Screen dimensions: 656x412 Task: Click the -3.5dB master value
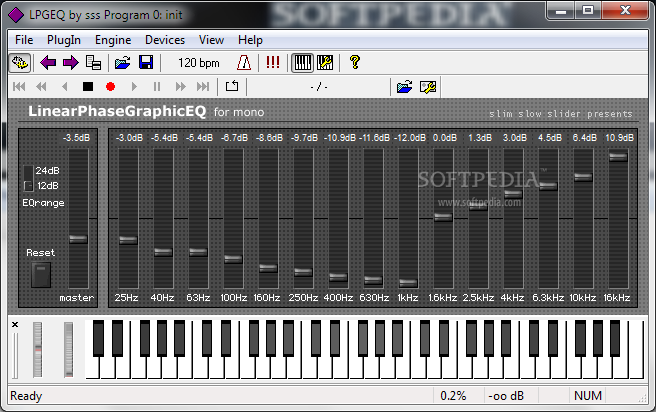[77, 138]
